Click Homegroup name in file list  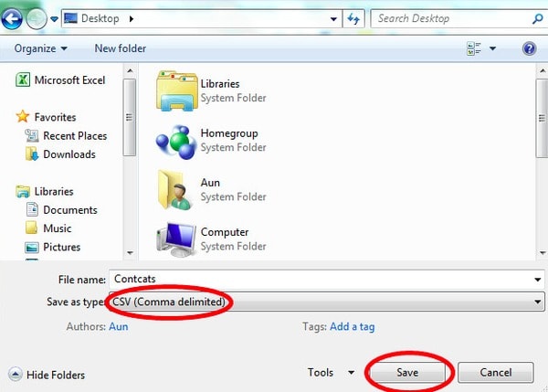click(x=229, y=133)
